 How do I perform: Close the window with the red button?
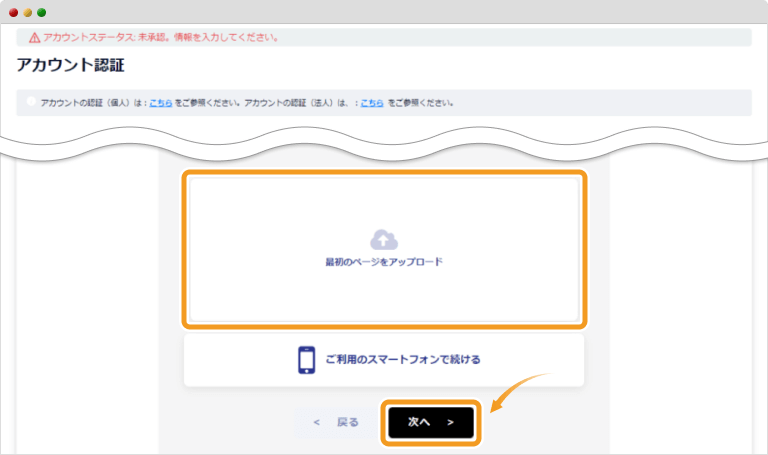coord(14,12)
